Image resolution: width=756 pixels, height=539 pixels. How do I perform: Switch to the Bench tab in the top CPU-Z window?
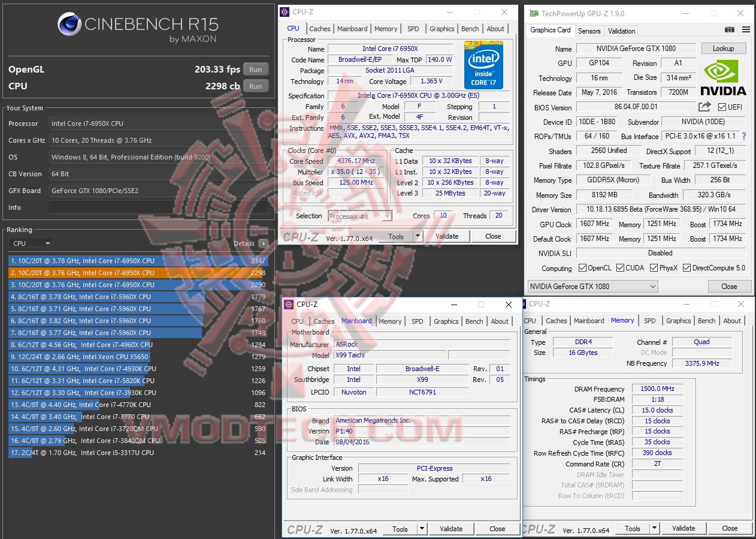pyautogui.click(x=470, y=29)
